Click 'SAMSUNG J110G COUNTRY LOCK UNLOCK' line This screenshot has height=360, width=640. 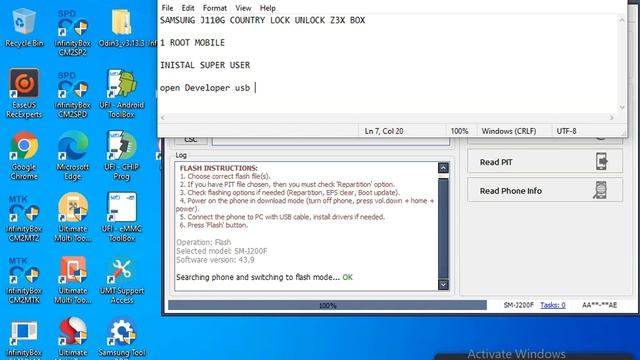[262, 20]
